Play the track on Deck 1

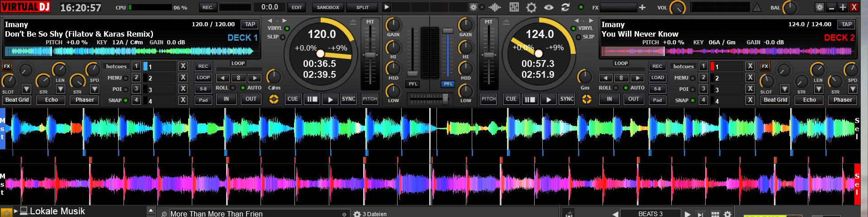coord(330,99)
